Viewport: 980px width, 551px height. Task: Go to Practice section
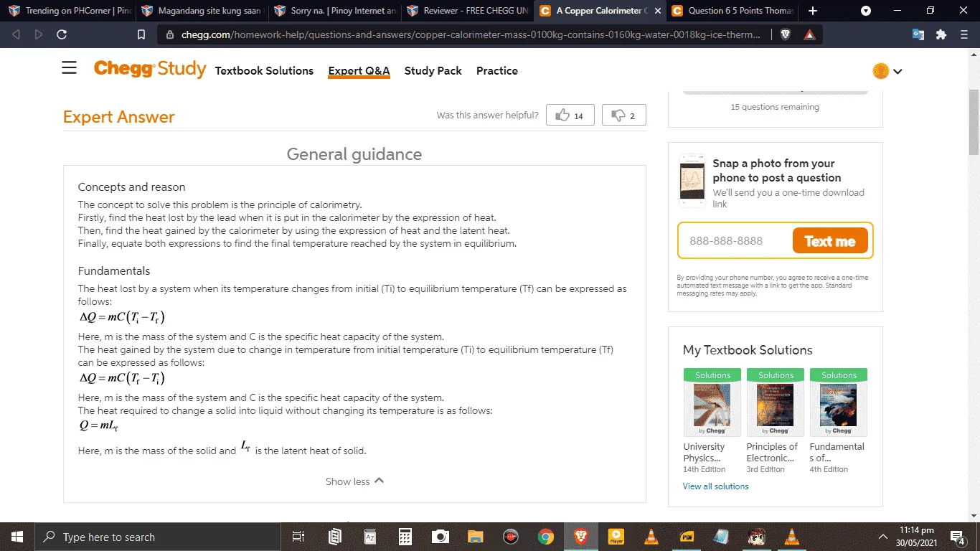coord(497,70)
